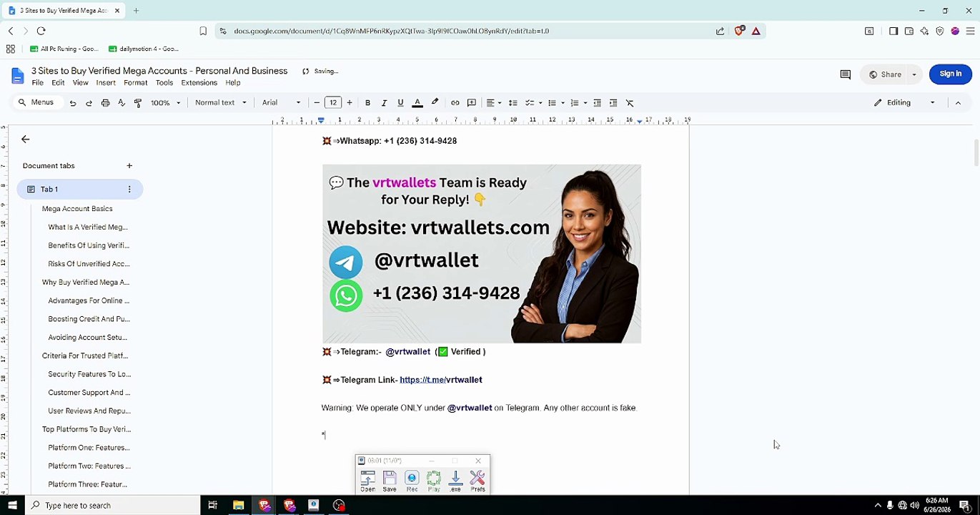Toggle italic formatting
The height and width of the screenshot is (515, 980).
click(x=384, y=103)
